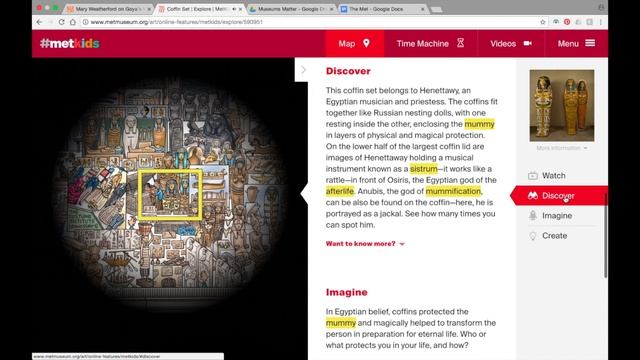Click the 'Imagine' section heading
This screenshot has height=360, width=640.
(347, 292)
